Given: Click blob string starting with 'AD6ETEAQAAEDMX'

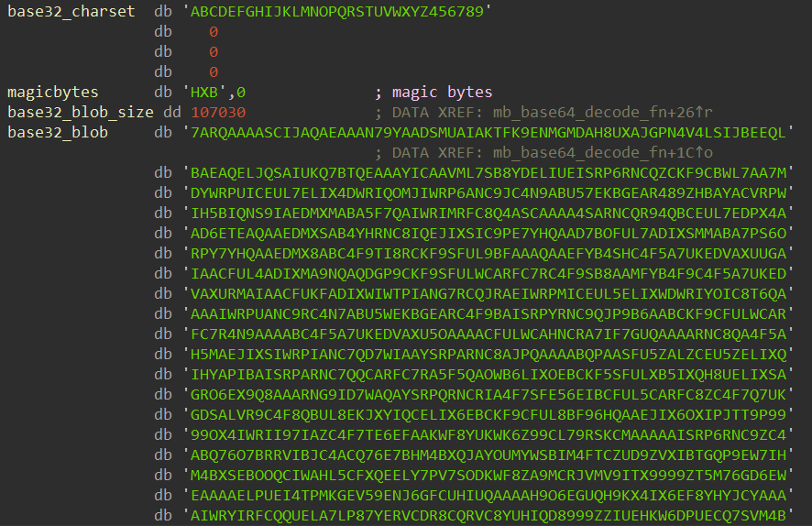Looking at the screenshot, I should click(488, 234).
